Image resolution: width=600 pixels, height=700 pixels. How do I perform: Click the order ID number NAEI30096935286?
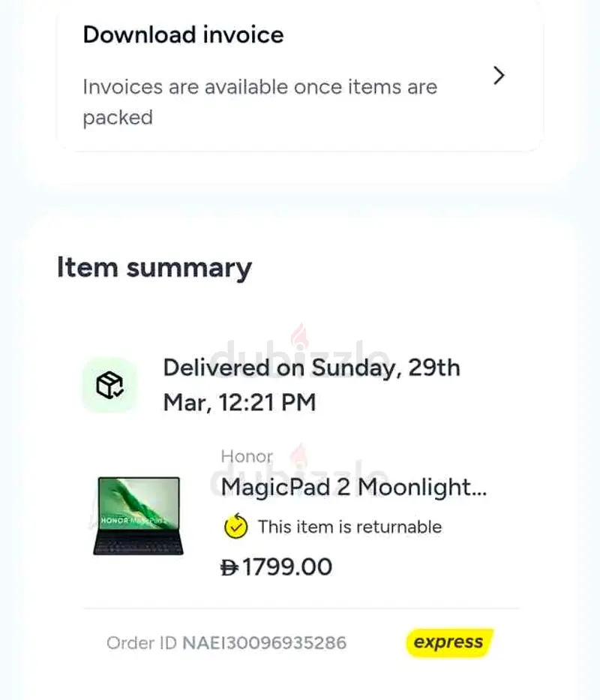point(264,643)
